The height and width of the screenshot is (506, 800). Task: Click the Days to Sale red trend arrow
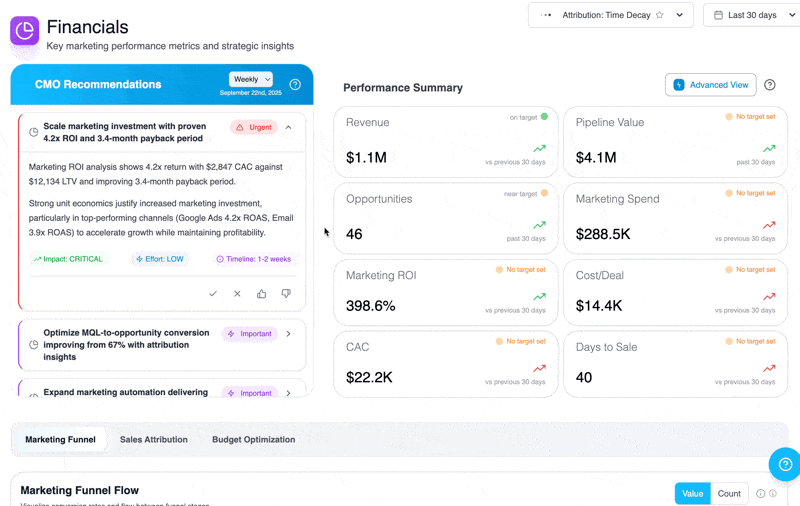[769, 368]
